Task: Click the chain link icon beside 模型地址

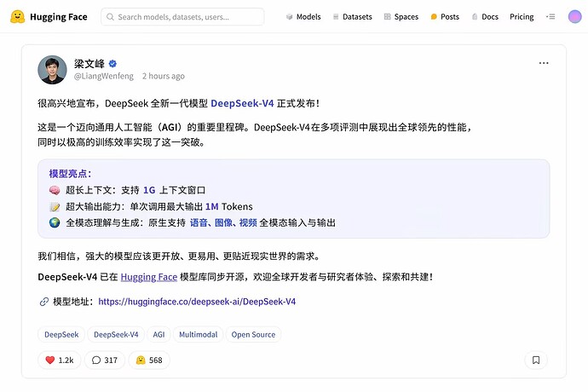Action: tap(44, 302)
